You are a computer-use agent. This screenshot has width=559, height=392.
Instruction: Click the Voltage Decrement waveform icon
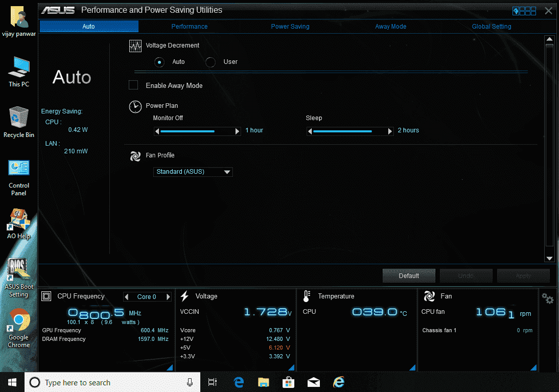(x=135, y=46)
